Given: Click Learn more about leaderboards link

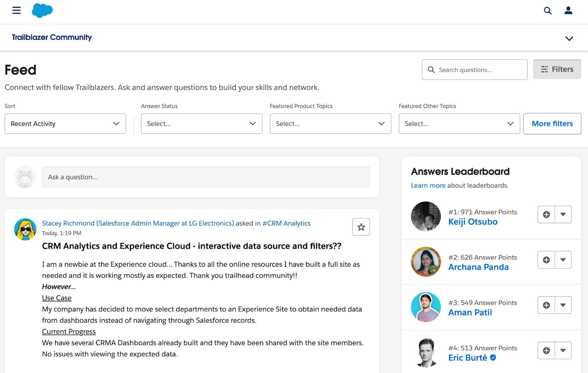Looking at the screenshot, I should 428,185.
